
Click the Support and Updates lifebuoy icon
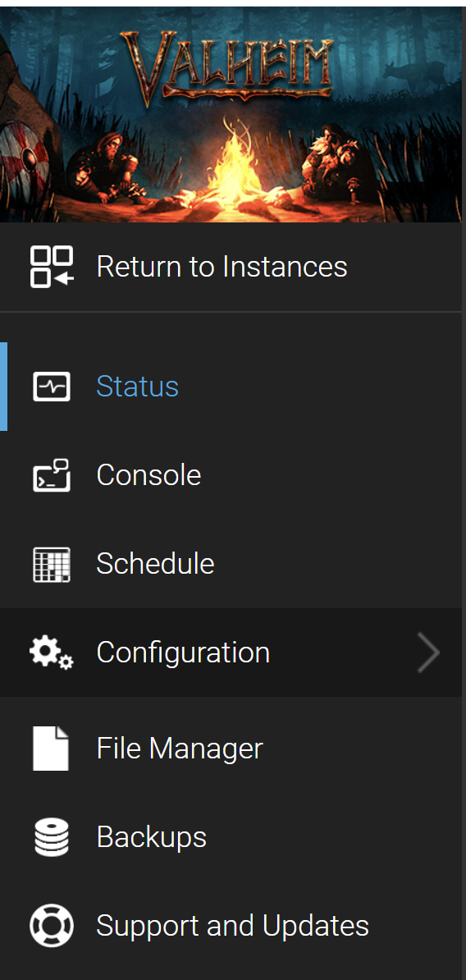[51, 926]
